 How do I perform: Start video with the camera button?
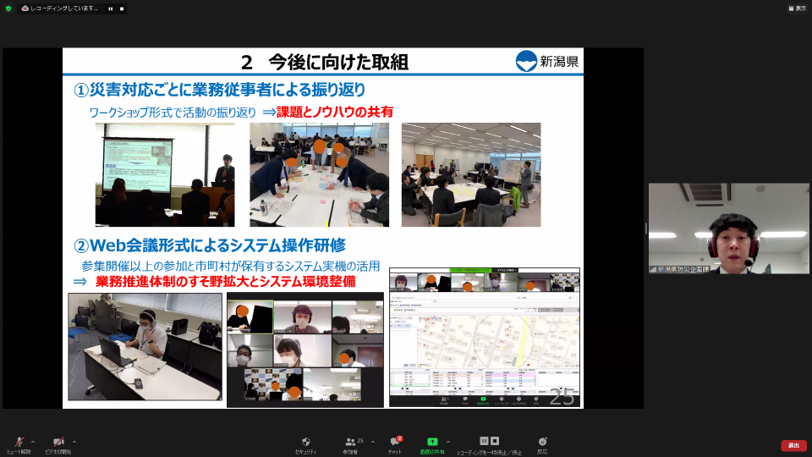point(58,443)
